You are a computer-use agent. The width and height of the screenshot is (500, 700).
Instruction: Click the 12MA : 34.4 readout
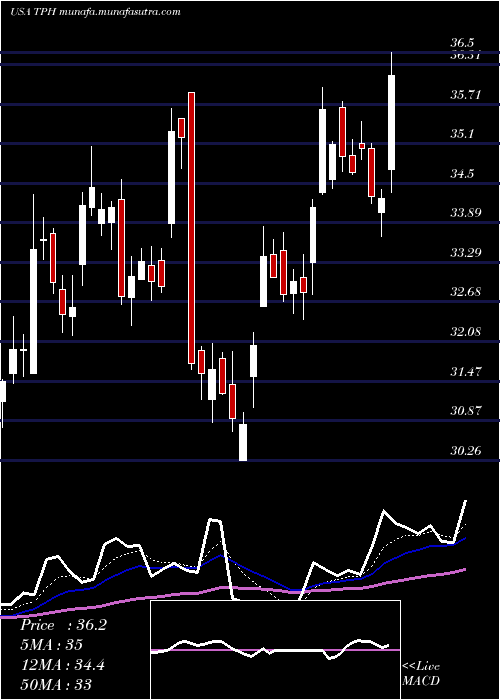coord(62,665)
